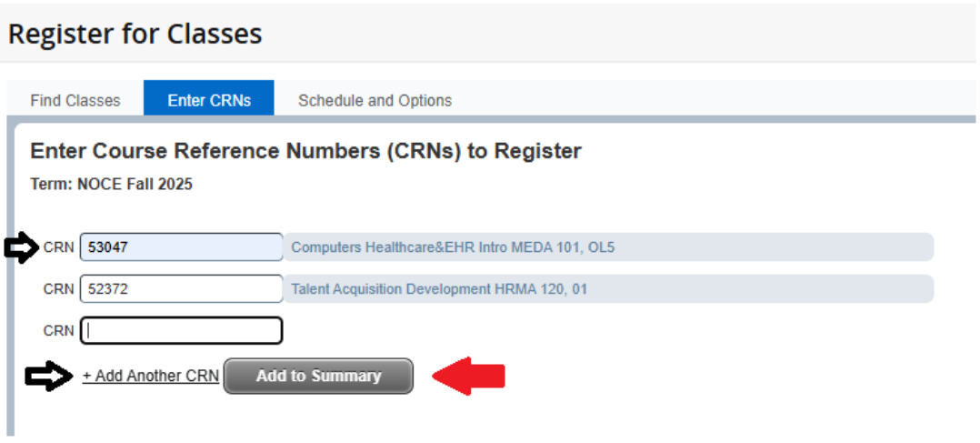Click the CRN label beside the 52372 field
The width and height of the screenshot is (980, 443).
58,289
